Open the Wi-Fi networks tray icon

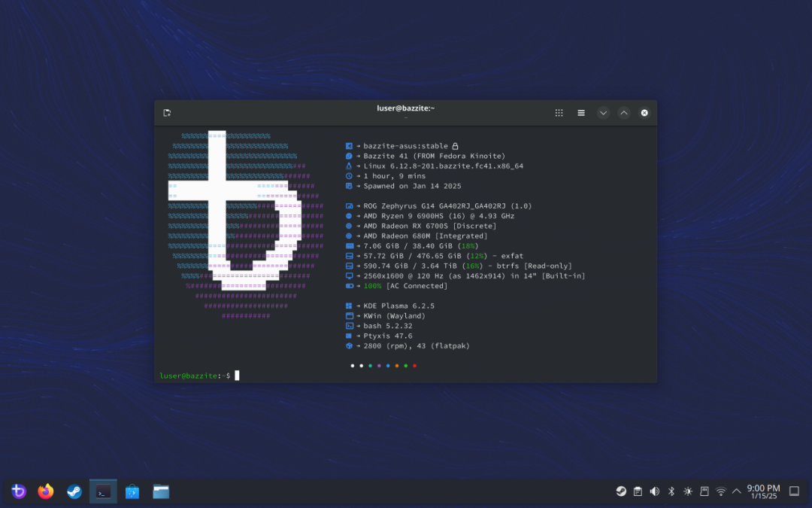click(x=721, y=491)
